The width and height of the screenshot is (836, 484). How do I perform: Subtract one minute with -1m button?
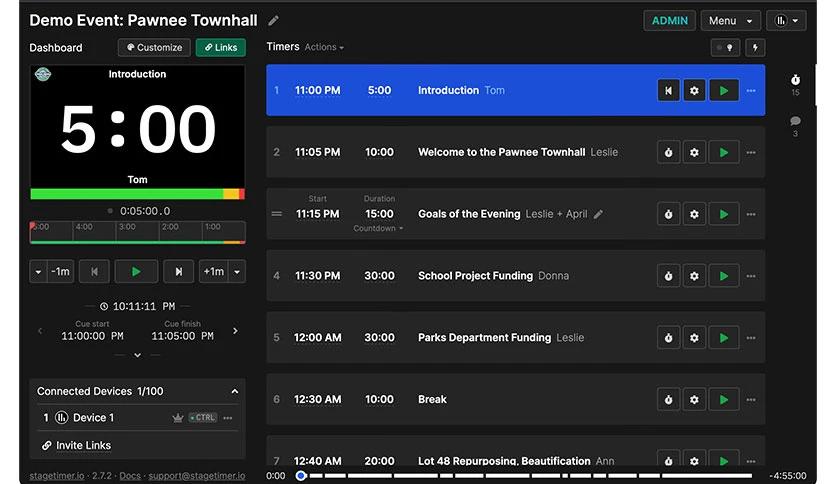pyautogui.click(x=60, y=272)
